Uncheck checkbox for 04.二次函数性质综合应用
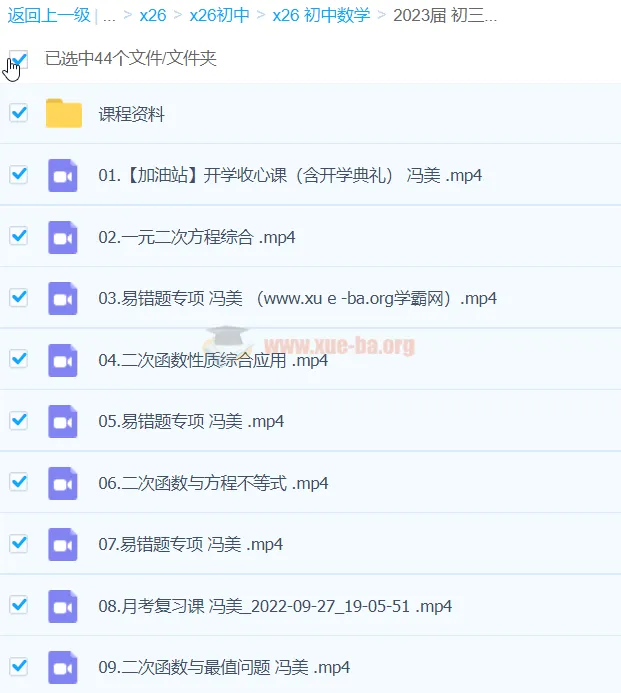The image size is (621, 693). pos(19,358)
